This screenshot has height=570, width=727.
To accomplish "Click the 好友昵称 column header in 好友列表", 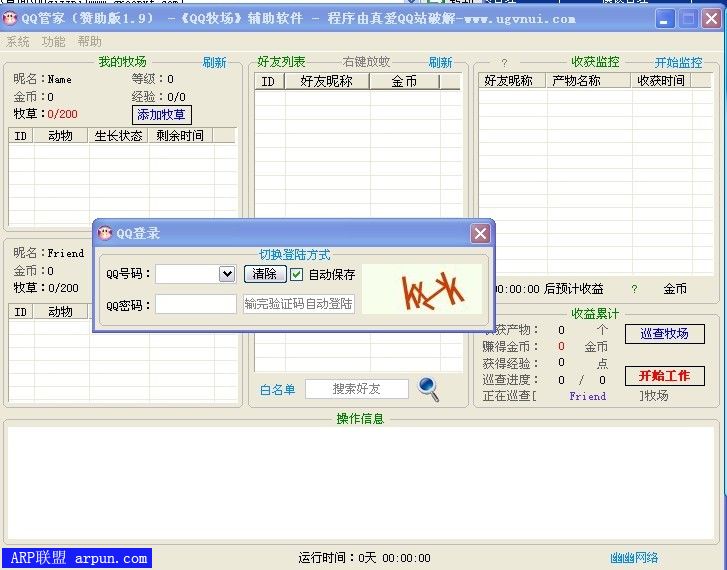I will 327,81.
